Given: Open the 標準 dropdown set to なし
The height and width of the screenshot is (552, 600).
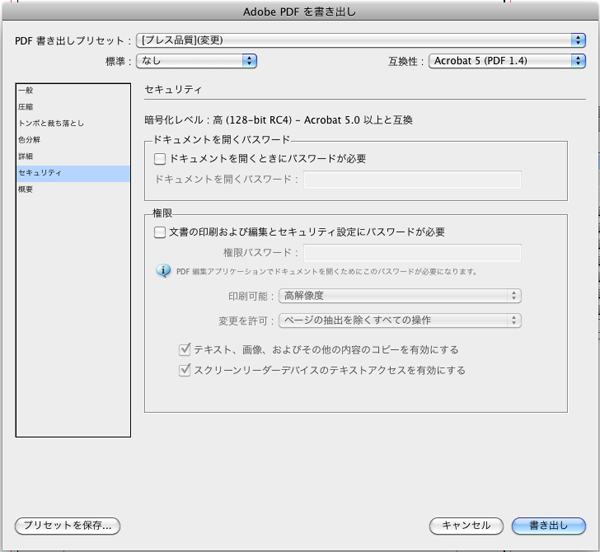Looking at the screenshot, I should point(196,61).
